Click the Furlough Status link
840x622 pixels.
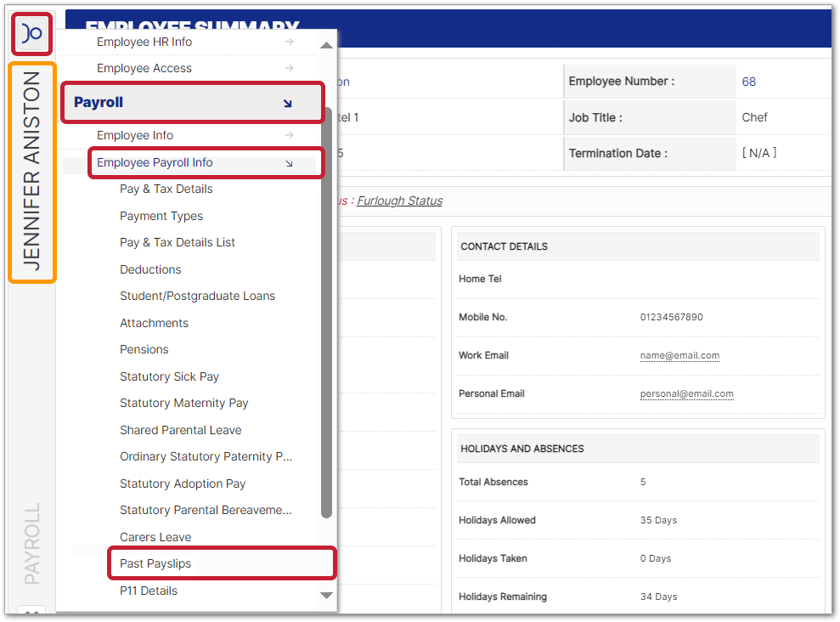(399, 201)
